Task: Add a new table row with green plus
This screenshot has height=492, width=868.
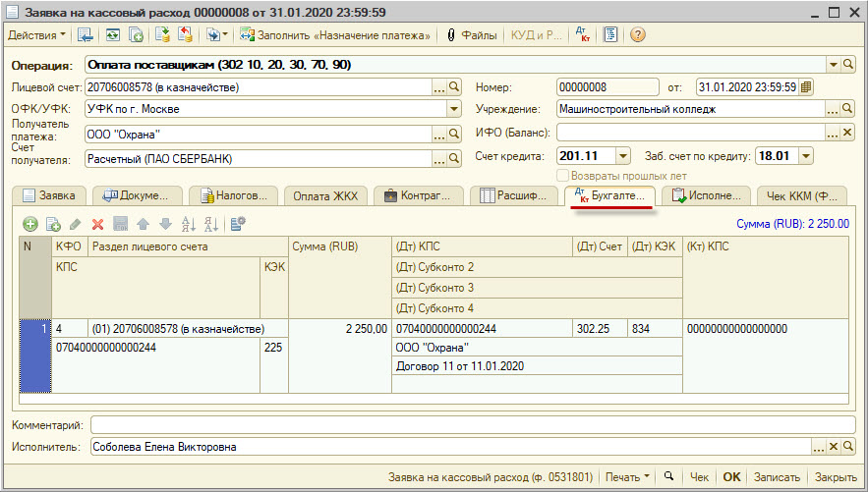Action: click(x=29, y=224)
